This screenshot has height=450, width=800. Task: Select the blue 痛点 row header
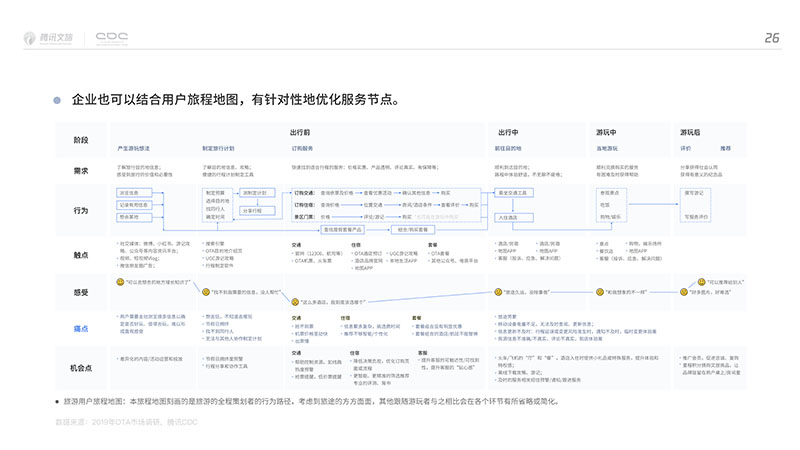tap(81, 329)
